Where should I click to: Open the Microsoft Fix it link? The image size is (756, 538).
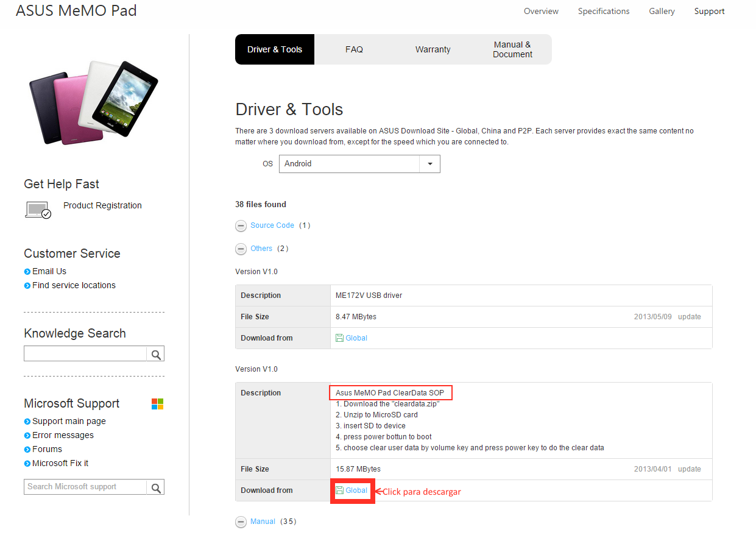tap(60, 463)
